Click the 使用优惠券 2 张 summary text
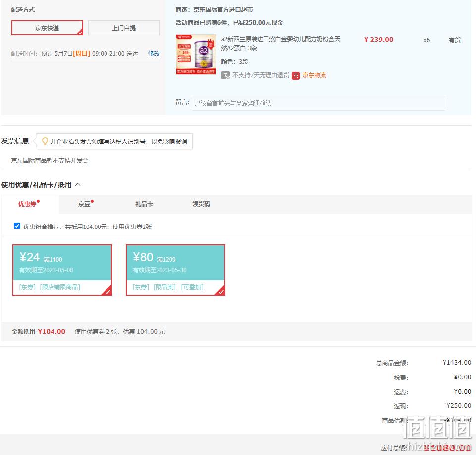The image size is (476, 455). tap(120, 332)
